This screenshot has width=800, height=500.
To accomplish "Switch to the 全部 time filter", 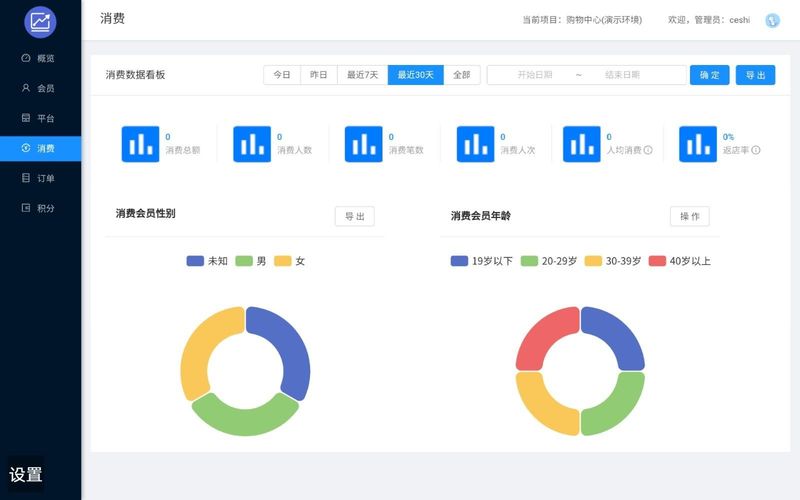I will [462, 75].
